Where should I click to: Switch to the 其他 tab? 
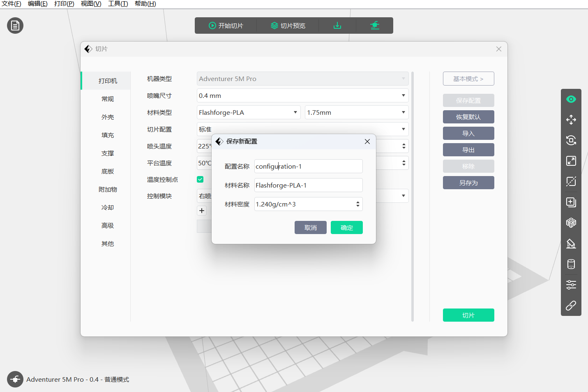pyautogui.click(x=108, y=244)
